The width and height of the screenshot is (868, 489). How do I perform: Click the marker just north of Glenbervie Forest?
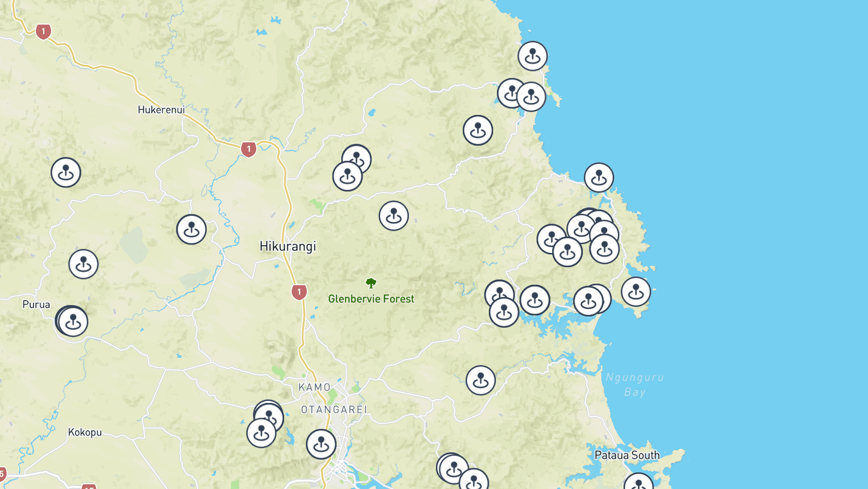(394, 216)
